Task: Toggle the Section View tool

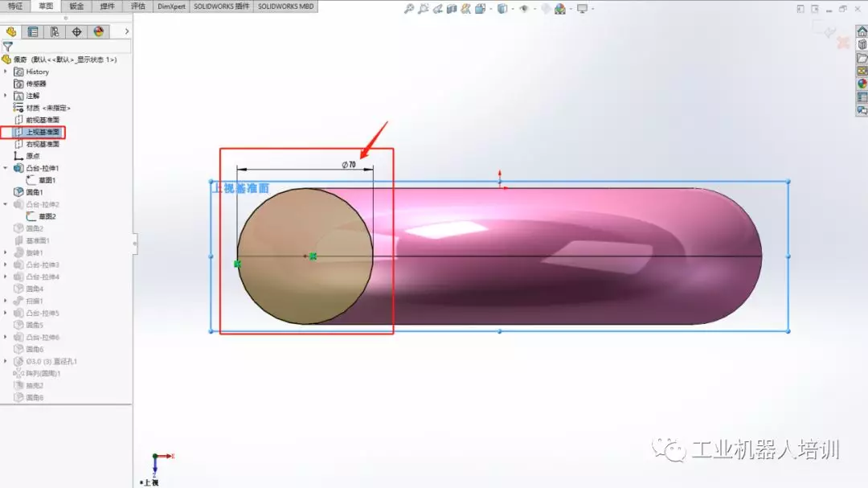Action: coord(452,9)
